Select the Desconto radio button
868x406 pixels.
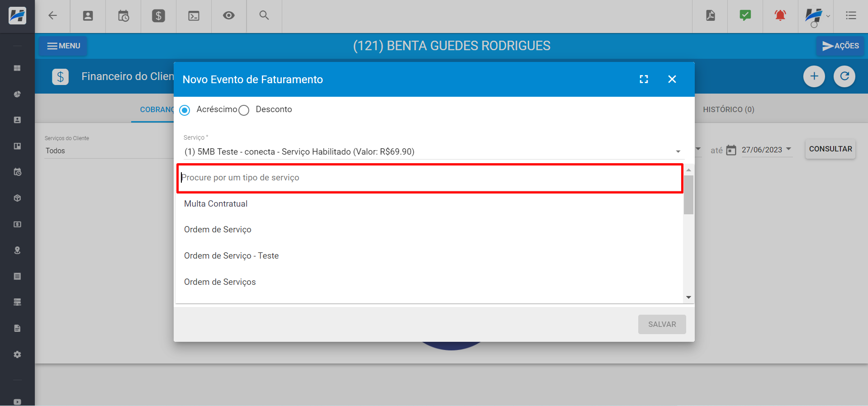tap(244, 110)
